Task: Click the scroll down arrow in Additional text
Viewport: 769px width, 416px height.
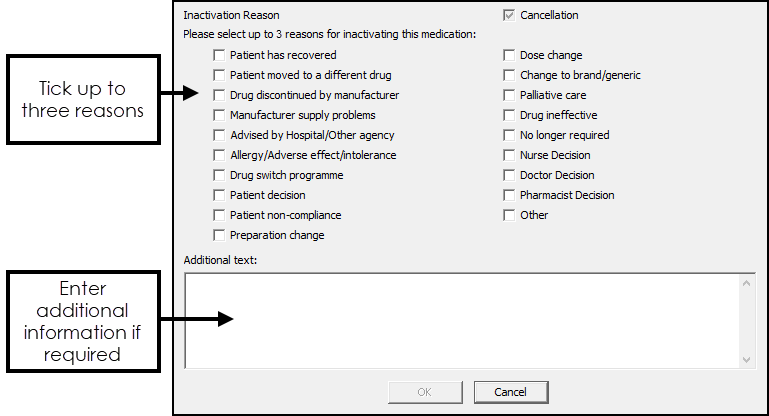Action: (747, 359)
